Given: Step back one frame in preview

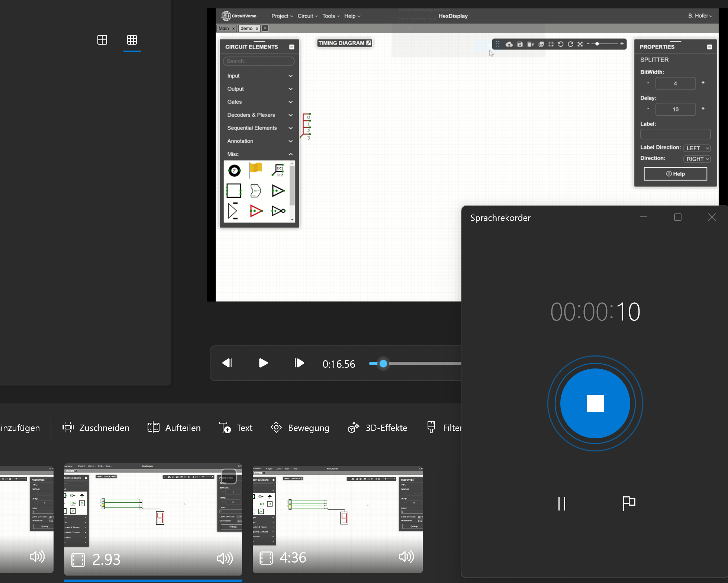Looking at the screenshot, I should click(227, 363).
